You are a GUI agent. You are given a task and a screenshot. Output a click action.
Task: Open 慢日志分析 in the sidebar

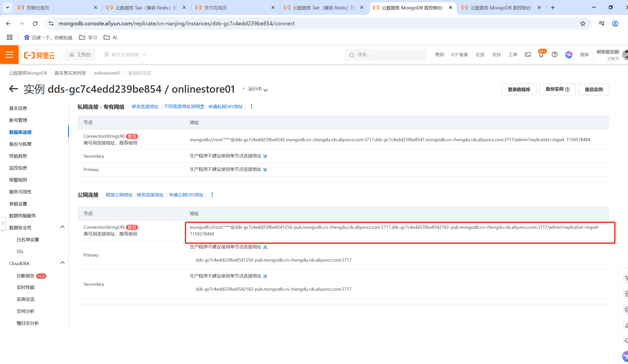click(28, 323)
